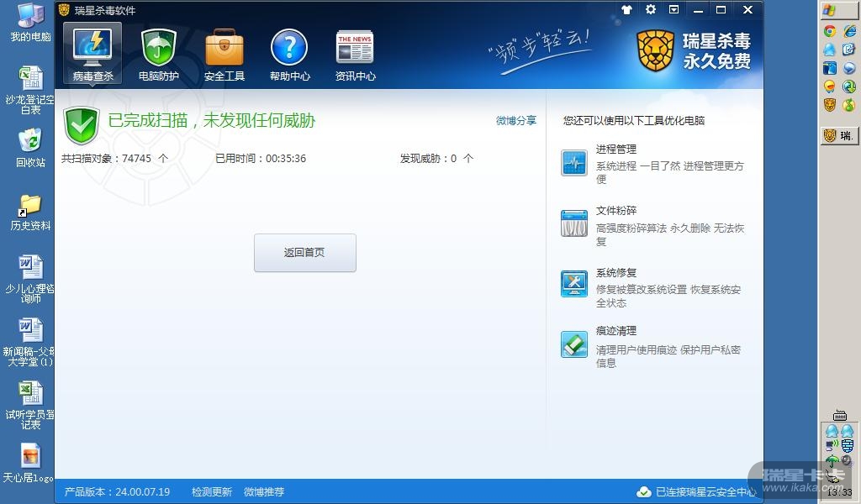Click the 系统修复 title text
The height and width of the screenshot is (504, 861).
(616, 272)
